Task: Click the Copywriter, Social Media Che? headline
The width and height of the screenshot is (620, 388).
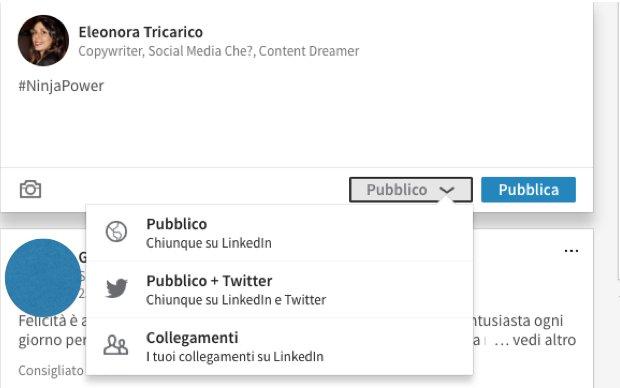Action: point(219,51)
